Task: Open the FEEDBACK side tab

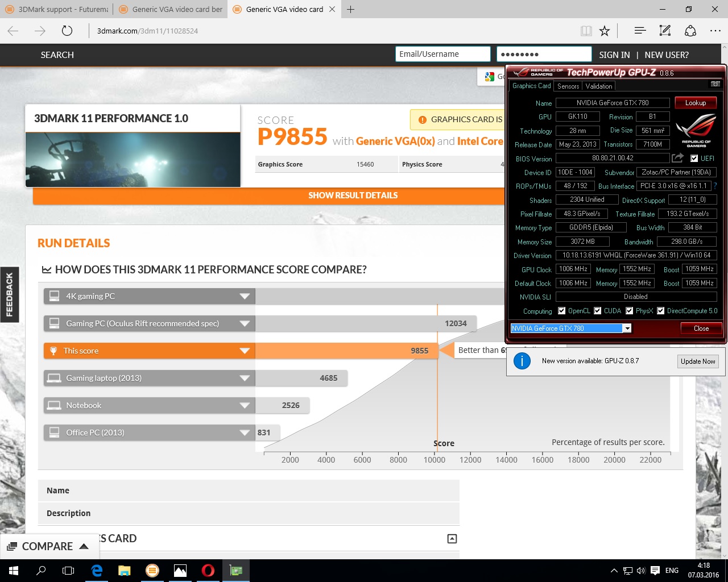Action: click(10, 294)
